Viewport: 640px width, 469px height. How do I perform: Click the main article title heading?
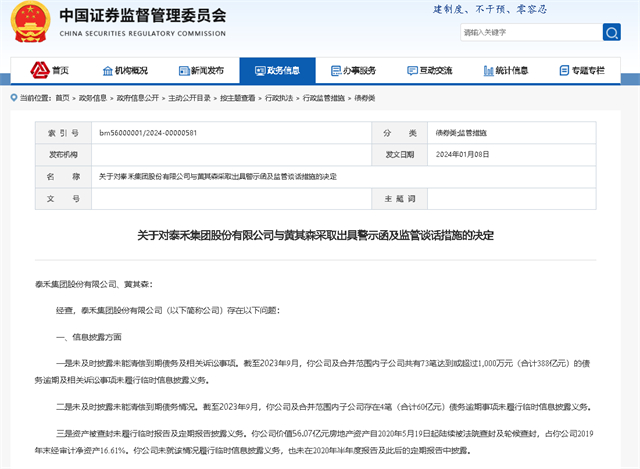coord(316,236)
